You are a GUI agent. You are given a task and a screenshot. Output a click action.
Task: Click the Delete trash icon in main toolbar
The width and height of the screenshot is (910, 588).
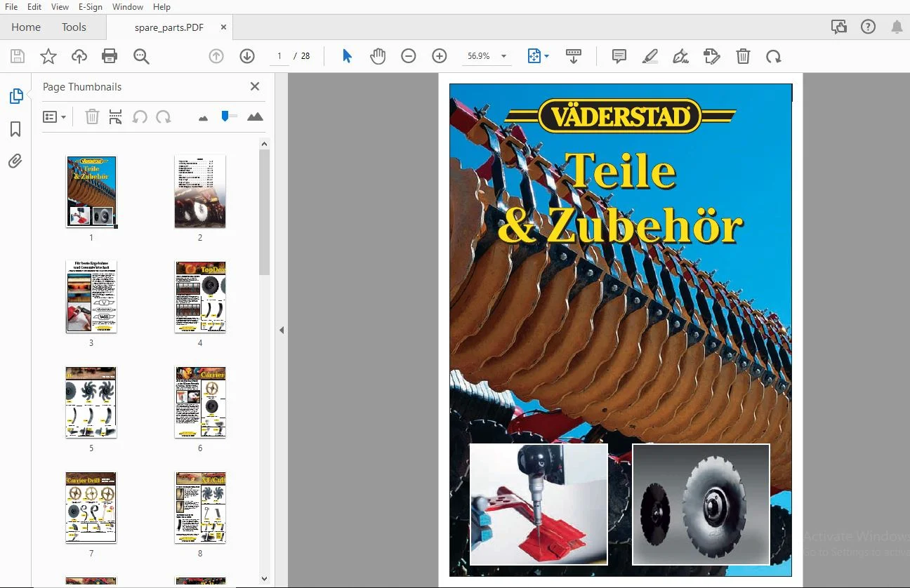744,56
